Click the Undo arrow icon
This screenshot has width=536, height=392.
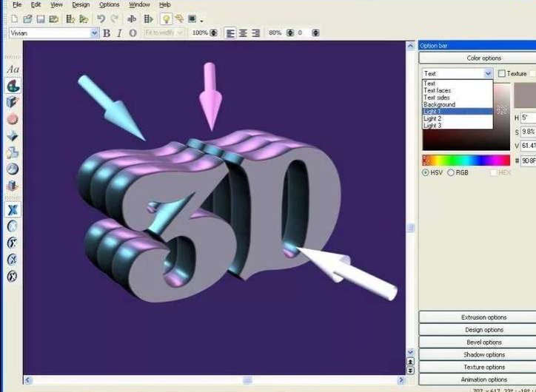tap(101, 18)
